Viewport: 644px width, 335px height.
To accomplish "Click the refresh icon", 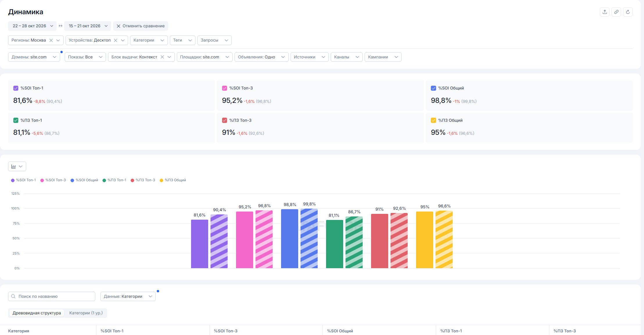I will pyautogui.click(x=628, y=12).
